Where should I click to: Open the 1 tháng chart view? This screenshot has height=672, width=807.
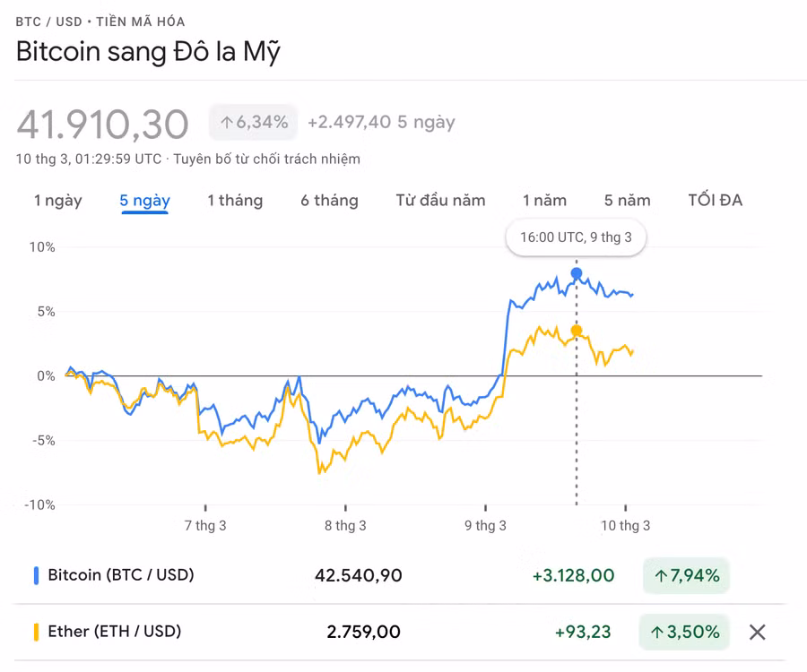235,201
